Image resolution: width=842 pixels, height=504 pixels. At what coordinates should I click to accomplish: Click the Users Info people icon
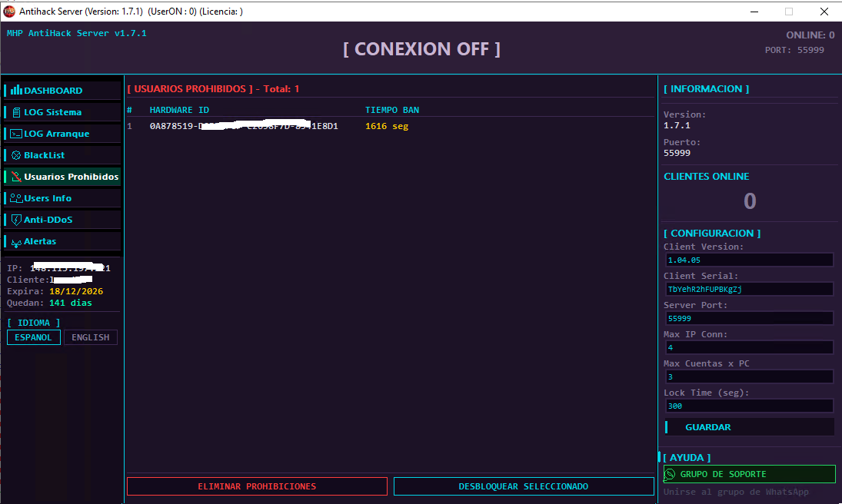pyautogui.click(x=16, y=198)
